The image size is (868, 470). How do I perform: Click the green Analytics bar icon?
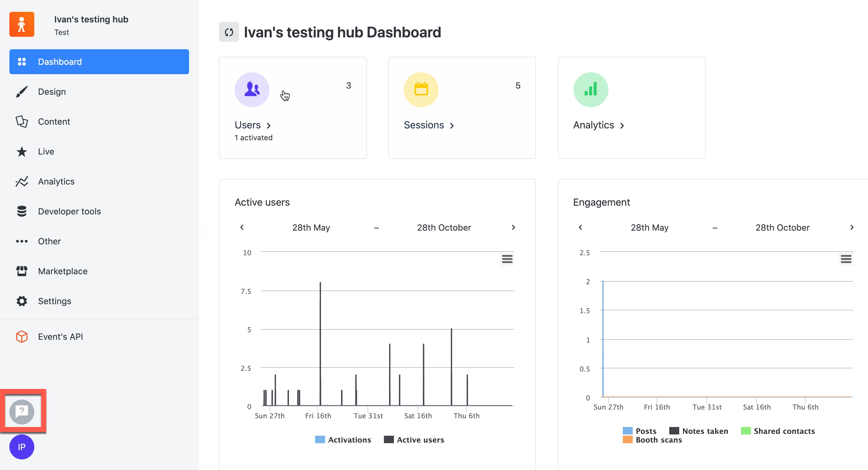coord(590,89)
